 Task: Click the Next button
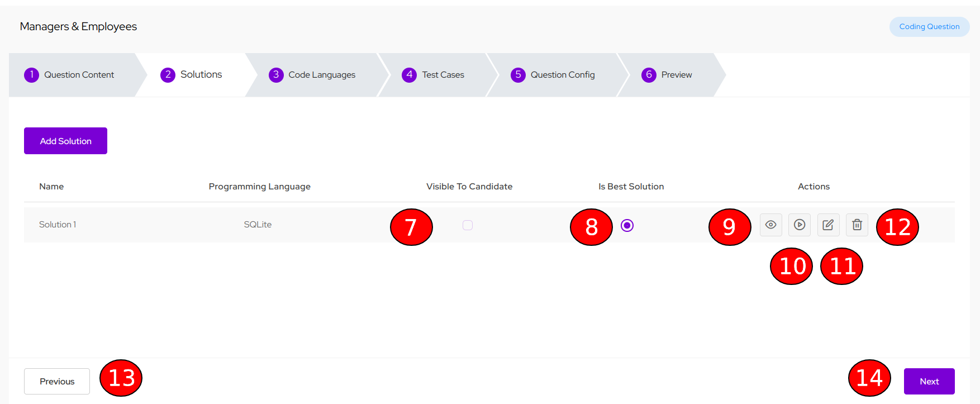[x=929, y=381]
